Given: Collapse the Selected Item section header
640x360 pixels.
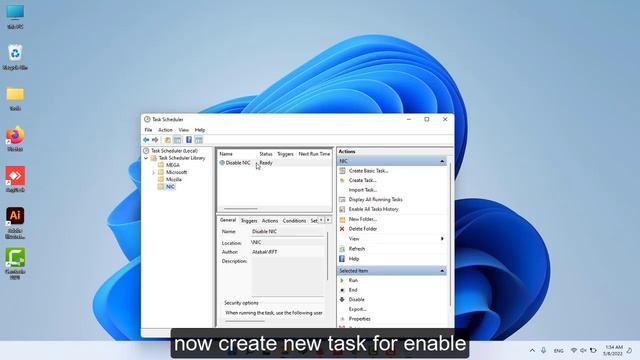Looking at the screenshot, I should [x=442, y=271].
